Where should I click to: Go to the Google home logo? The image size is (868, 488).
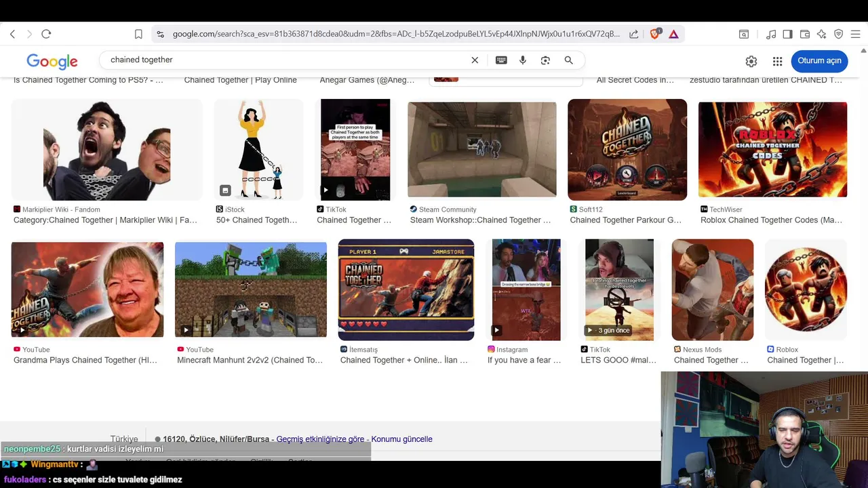point(52,62)
